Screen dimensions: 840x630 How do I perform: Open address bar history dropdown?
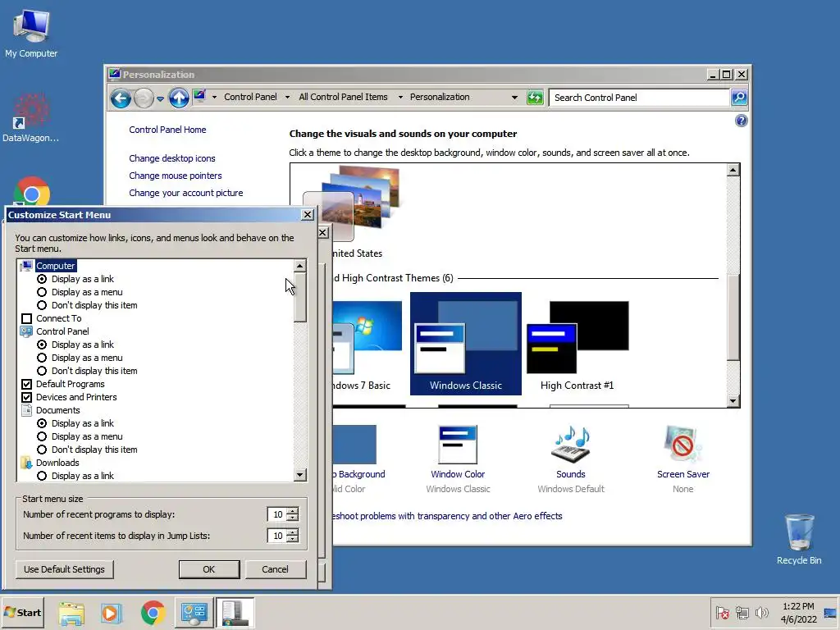[514, 97]
